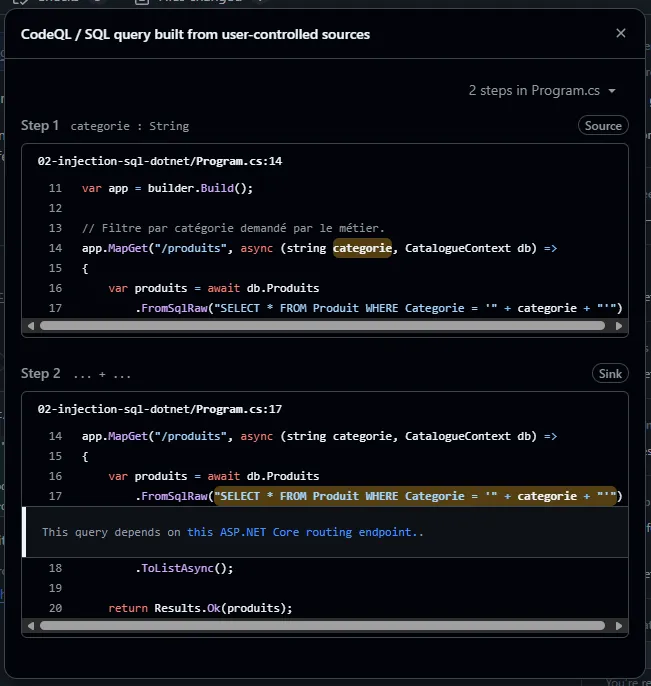Click 'Step 2' heading label

pyautogui.click(x=40, y=374)
